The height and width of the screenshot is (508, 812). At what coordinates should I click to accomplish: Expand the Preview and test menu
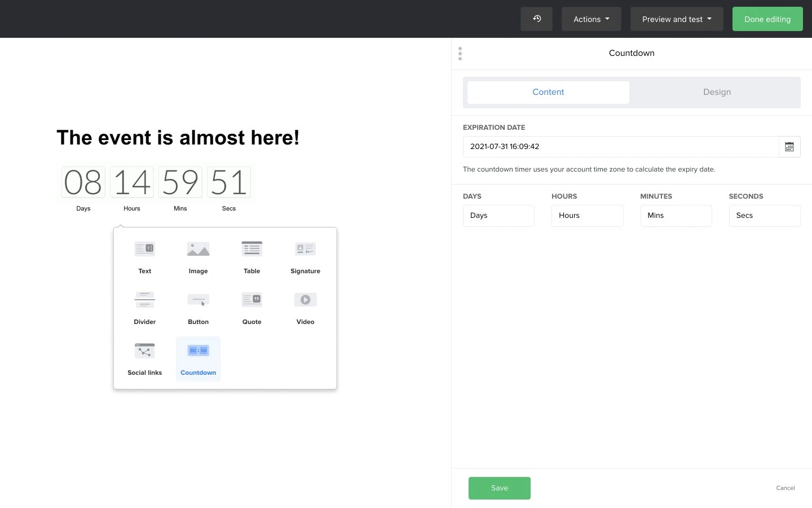coord(676,19)
